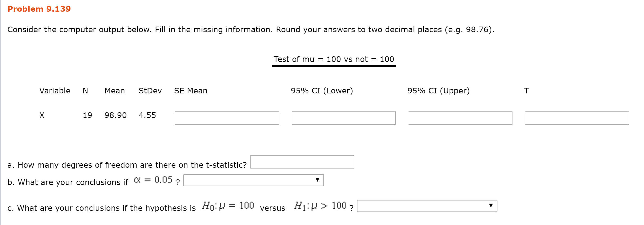Viewport: 644px width, 225px height.
Task: Click the 95% CI (Lower) column header
Action: click(322, 91)
